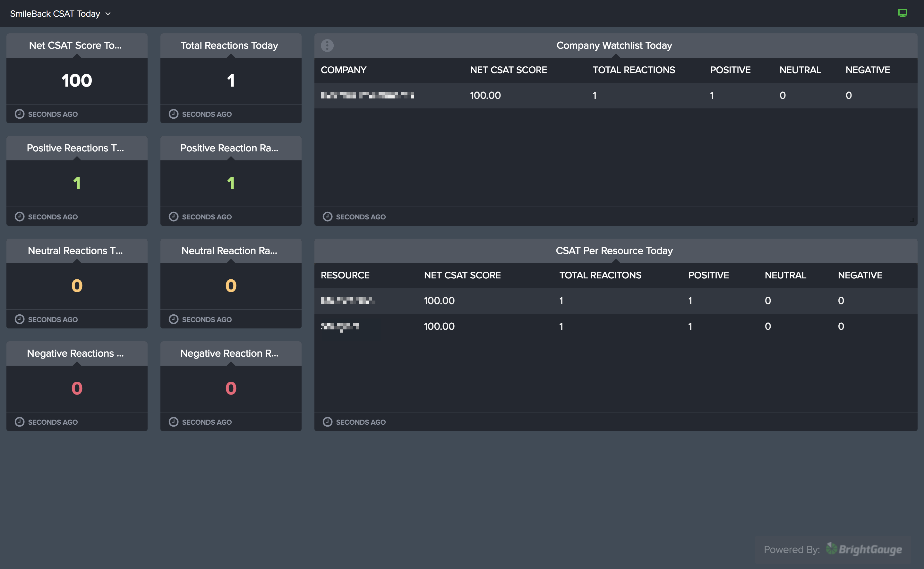Sort resource table by NET CSAT SCORE
Screen dimensions: 924x569
click(462, 276)
